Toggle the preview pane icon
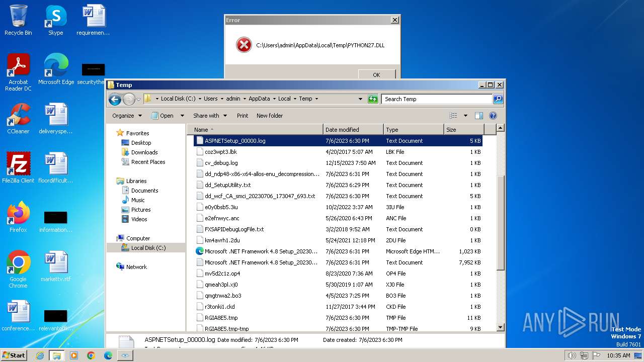 coord(479,116)
